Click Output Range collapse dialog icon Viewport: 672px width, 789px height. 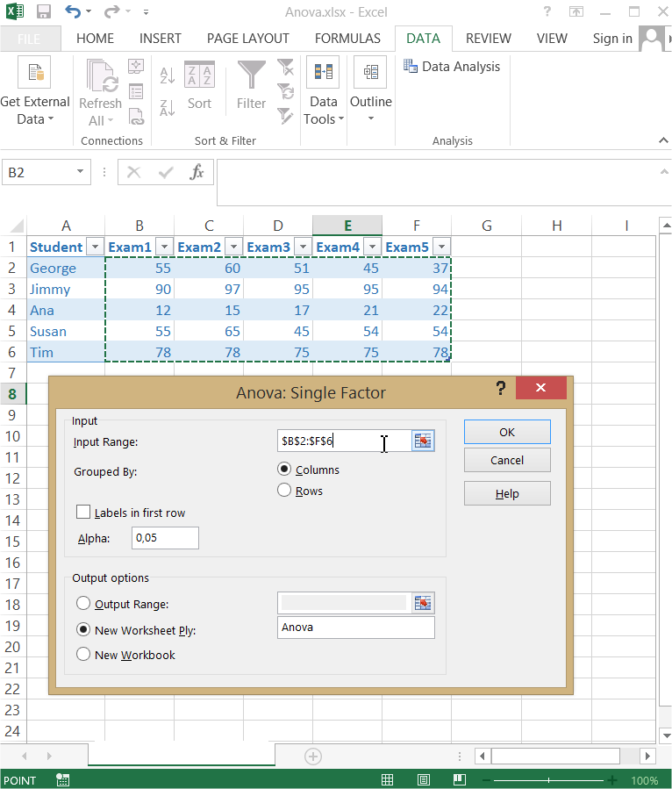pyautogui.click(x=423, y=603)
